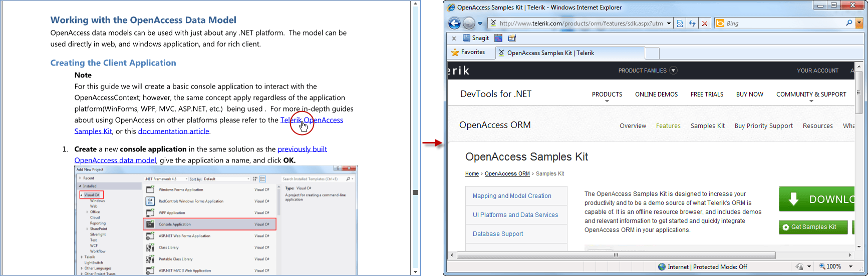Click the document scrollbar thumb
The height and width of the screenshot is (276, 868).
(x=415, y=192)
